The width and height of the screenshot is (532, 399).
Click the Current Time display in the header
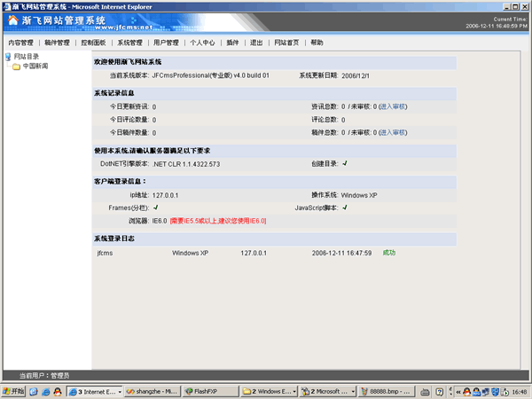[x=497, y=23]
